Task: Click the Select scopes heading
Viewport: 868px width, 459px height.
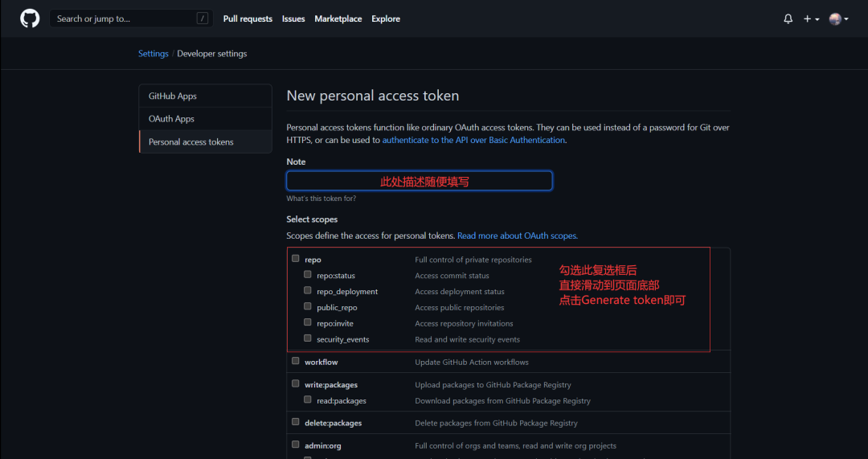Action: click(312, 219)
